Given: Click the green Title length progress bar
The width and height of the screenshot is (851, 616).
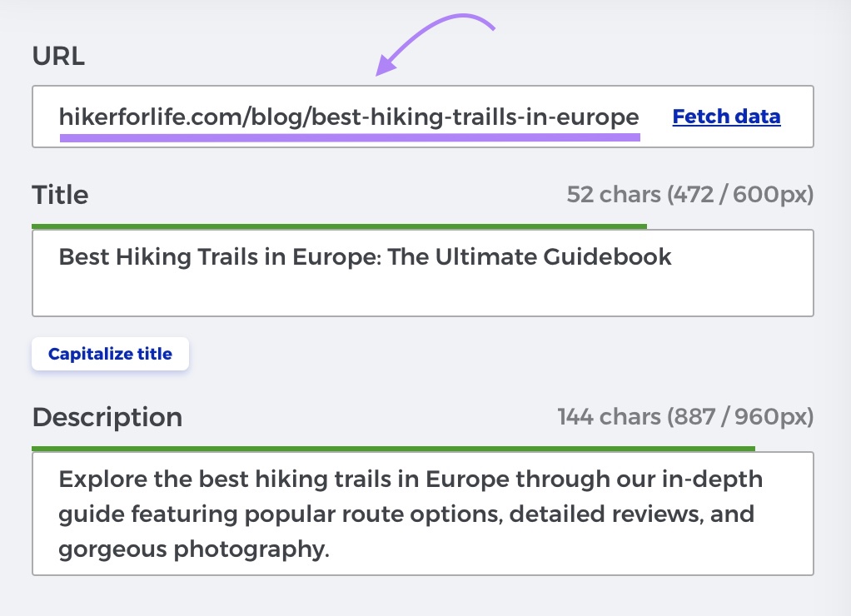Looking at the screenshot, I should [x=339, y=226].
